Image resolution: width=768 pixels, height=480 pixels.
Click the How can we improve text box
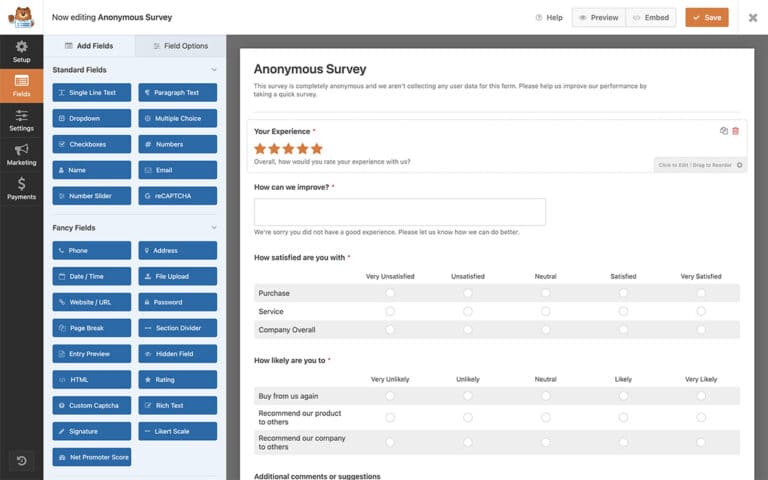[400, 212]
